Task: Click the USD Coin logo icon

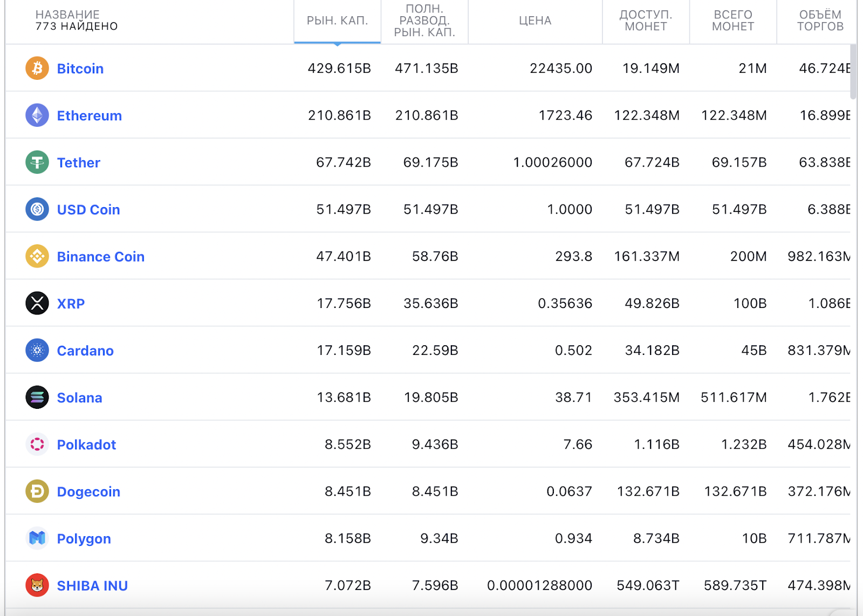Action: (x=37, y=209)
